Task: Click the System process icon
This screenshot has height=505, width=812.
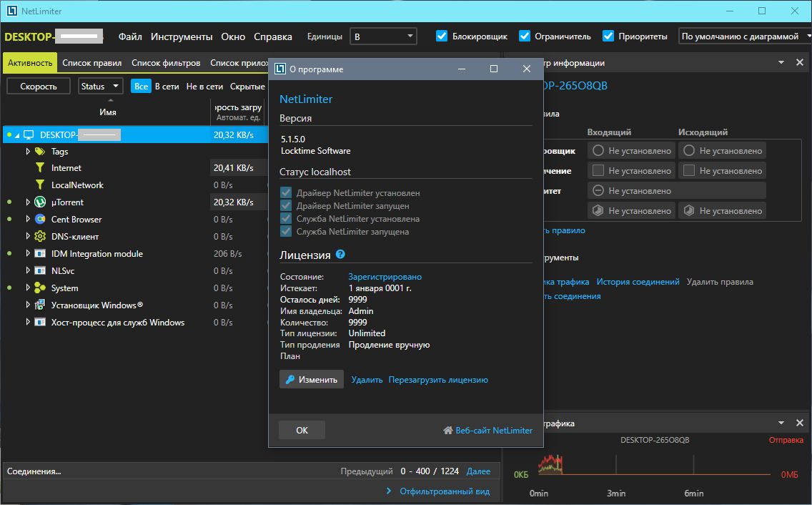Action: (40, 288)
